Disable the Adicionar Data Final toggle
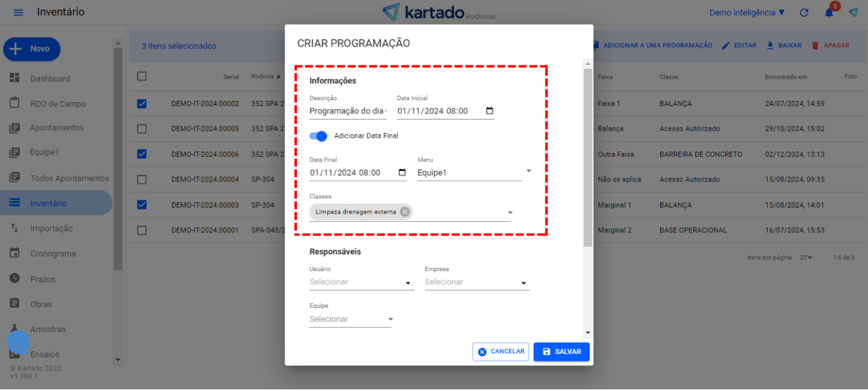 click(x=318, y=136)
